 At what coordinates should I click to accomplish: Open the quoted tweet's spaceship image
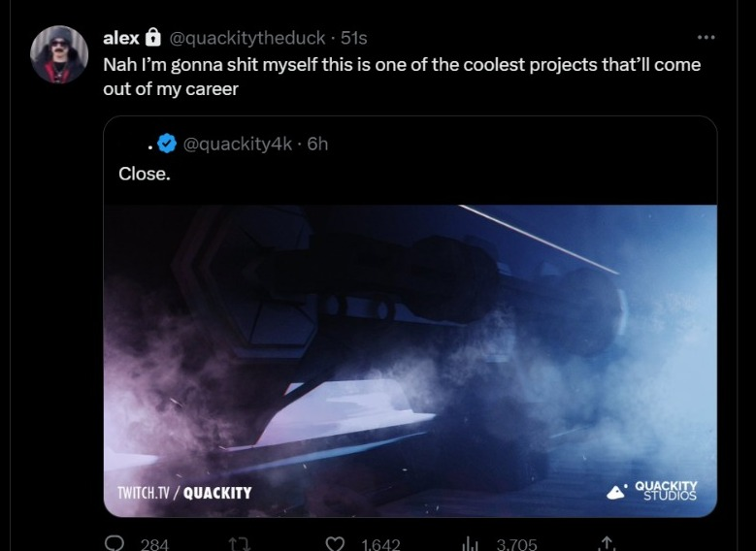pos(411,361)
